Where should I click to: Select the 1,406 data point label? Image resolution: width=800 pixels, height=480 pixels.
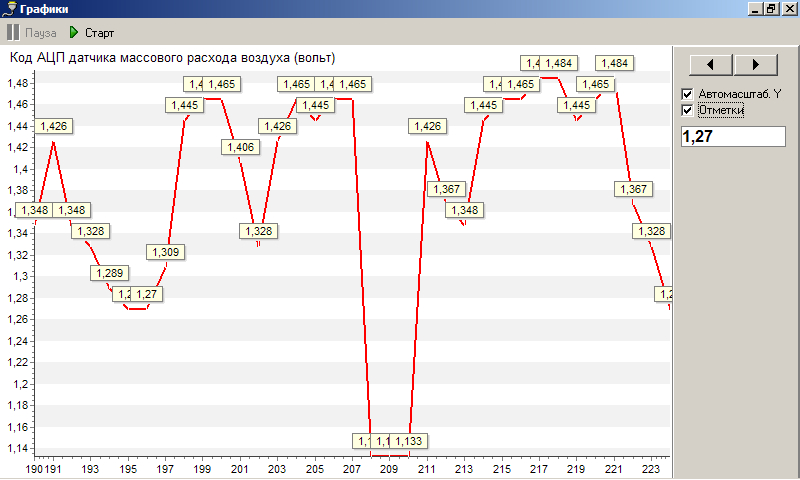[240, 147]
